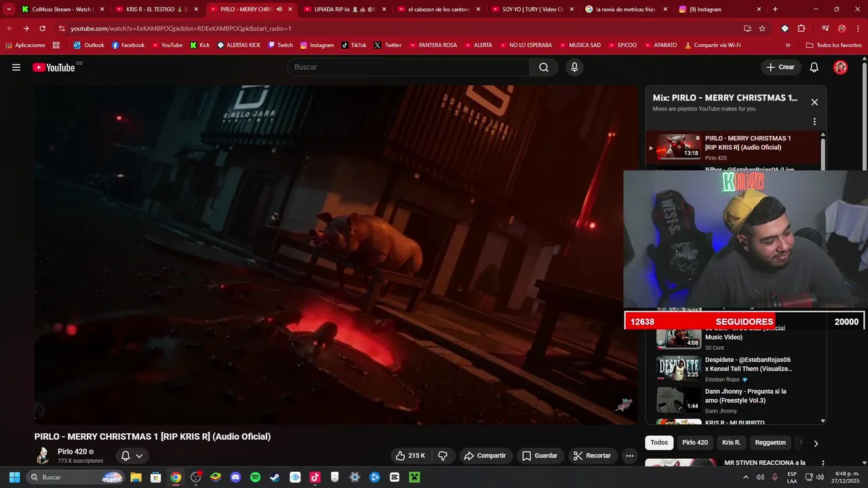Mute the playing PIRLO tab speaker icon
This screenshot has width=868, height=488.
(x=279, y=9)
